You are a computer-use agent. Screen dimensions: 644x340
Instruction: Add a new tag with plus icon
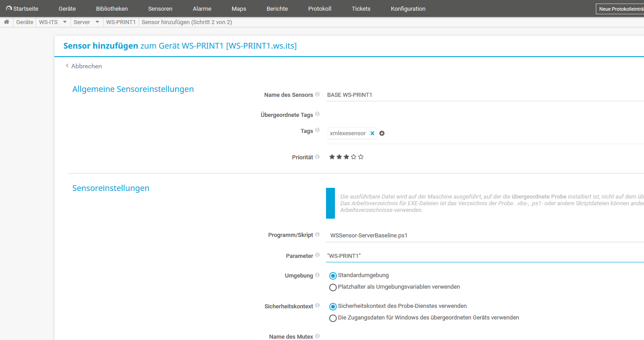382,133
